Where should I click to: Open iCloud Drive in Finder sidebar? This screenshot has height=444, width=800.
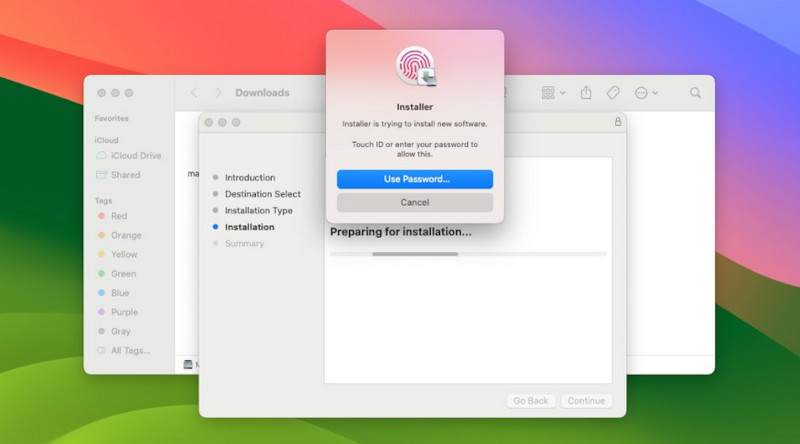(x=129, y=156)
